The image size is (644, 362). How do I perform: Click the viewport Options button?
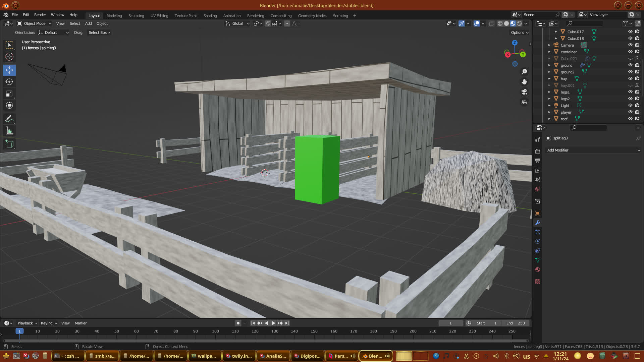[519, 33]
